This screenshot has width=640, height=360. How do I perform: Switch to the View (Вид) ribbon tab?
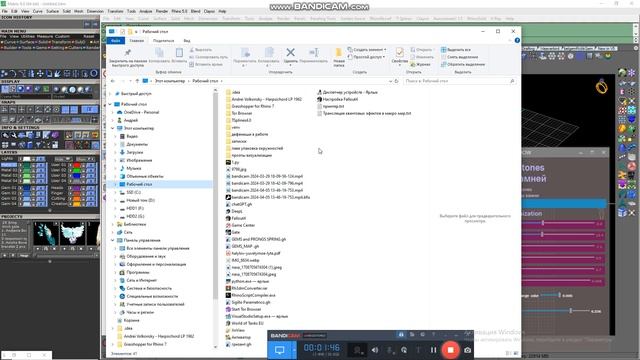(x=187, y=41)
